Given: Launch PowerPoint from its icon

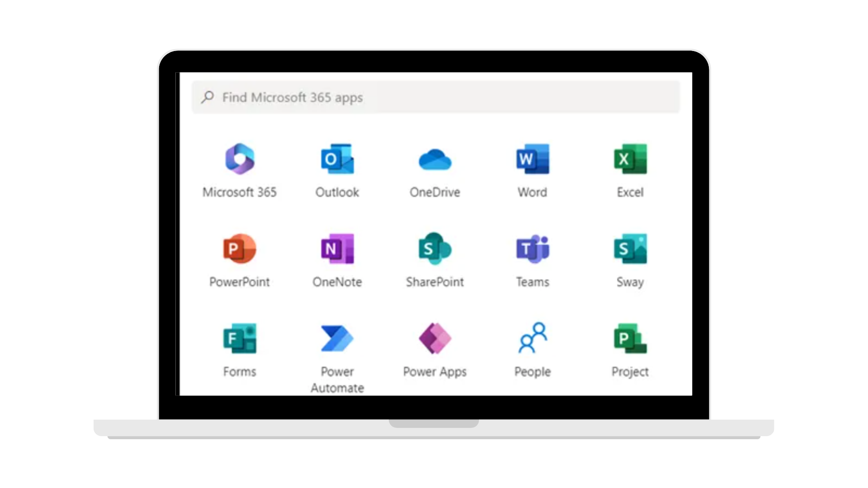Looking at the screenshot, I should tap(240, 249).
